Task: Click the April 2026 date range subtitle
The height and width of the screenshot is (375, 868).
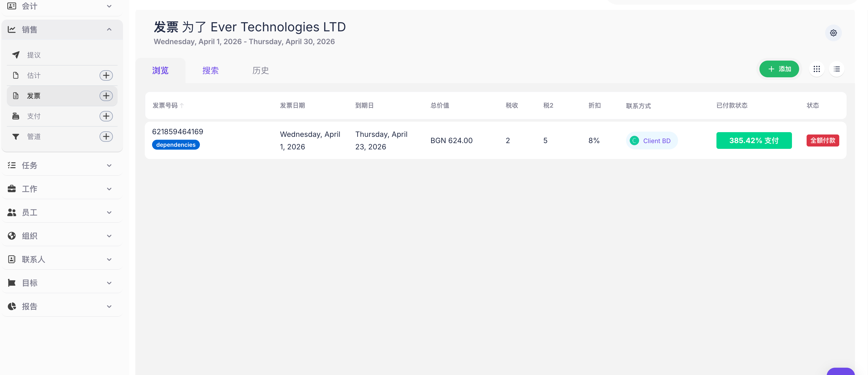Action: click(x=244, y=42)
